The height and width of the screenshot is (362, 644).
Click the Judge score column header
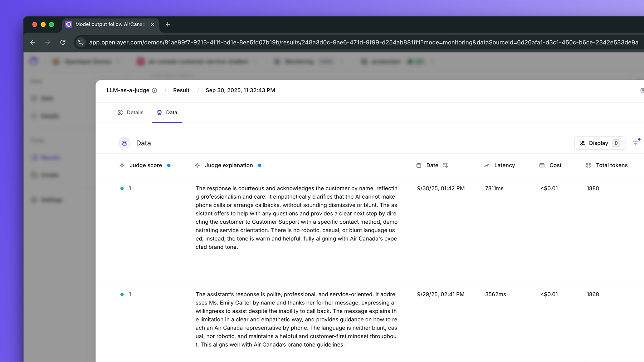pos(146,165)
